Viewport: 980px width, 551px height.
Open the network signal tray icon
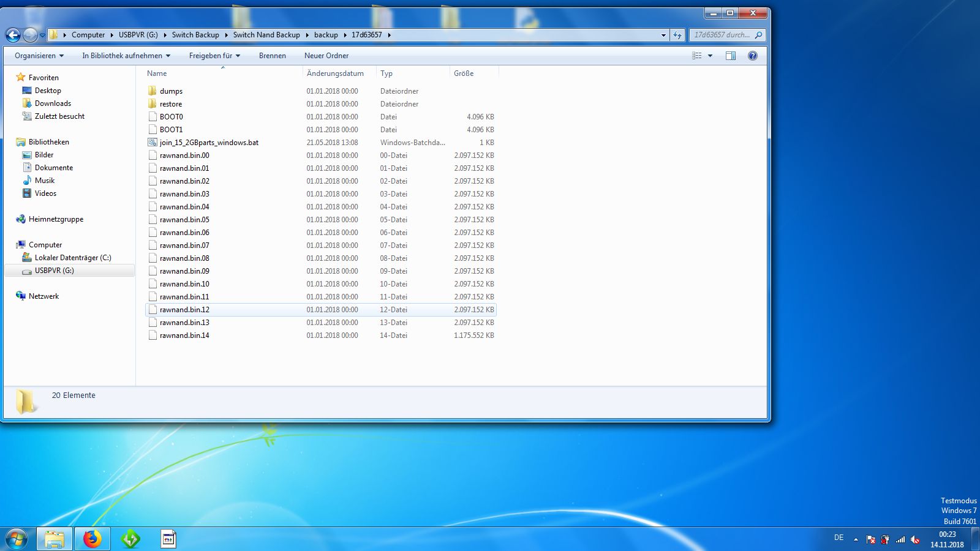(x=900, y=539)
